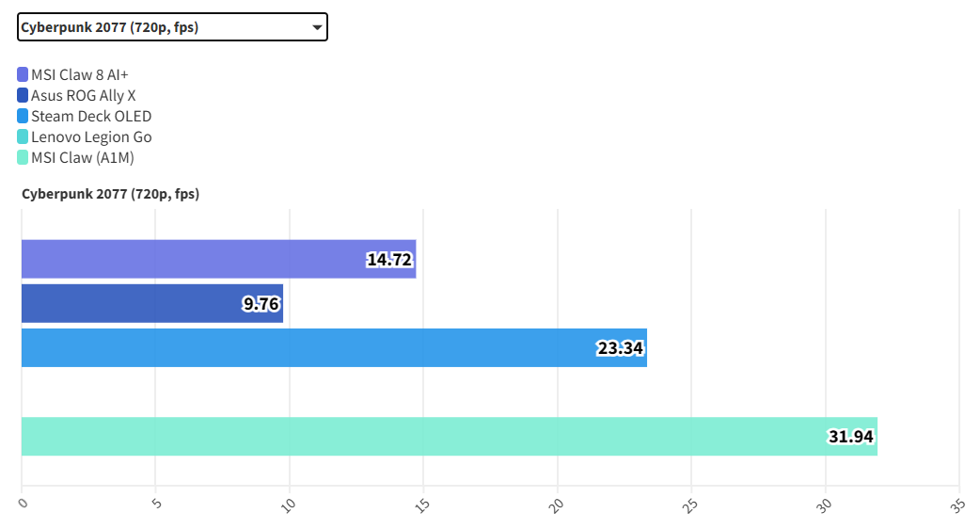Viewport: 980px width, 529px height.
Task: Click the MSI Claw (A1M) legend swatch
Action: tap(23, 157)
